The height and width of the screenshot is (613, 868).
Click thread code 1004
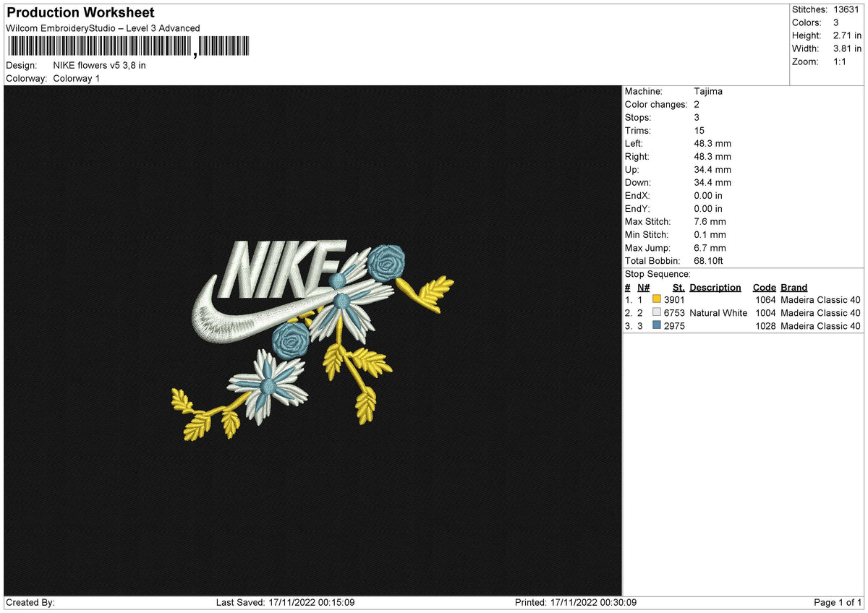(765, 312)
